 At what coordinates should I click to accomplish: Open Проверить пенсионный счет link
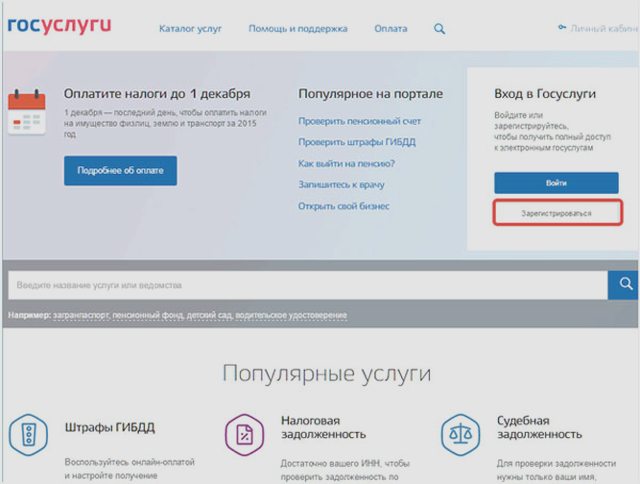point(360,121)
